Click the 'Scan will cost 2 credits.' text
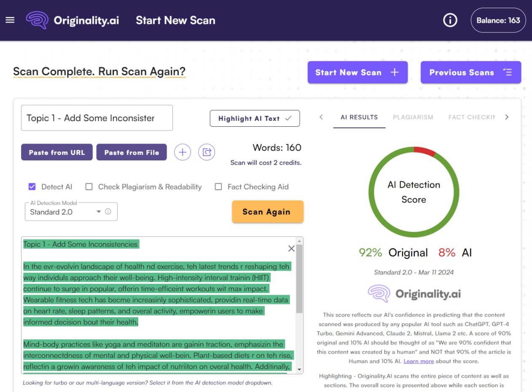This screenshot has width=532, height=392. click(x=266, y=163)
